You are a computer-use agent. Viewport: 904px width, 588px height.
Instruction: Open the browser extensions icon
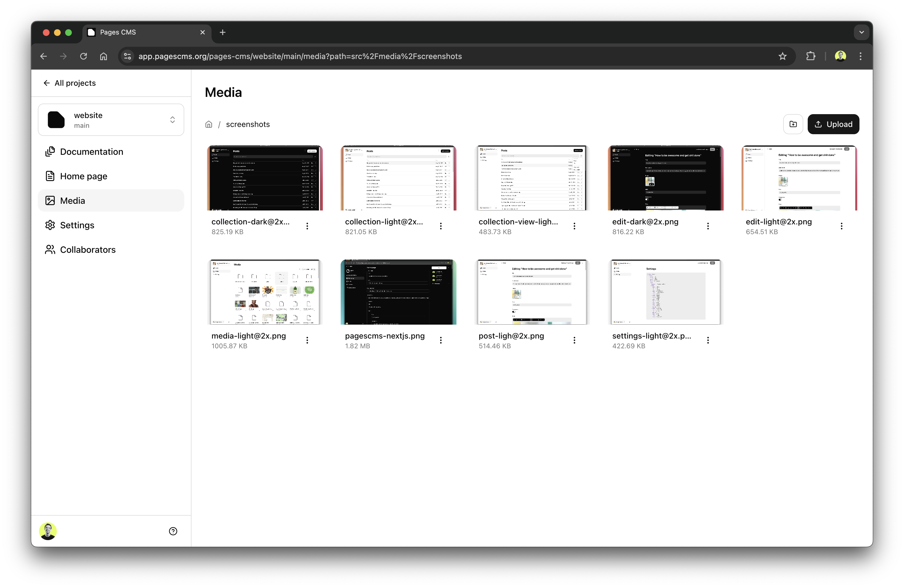810,56
